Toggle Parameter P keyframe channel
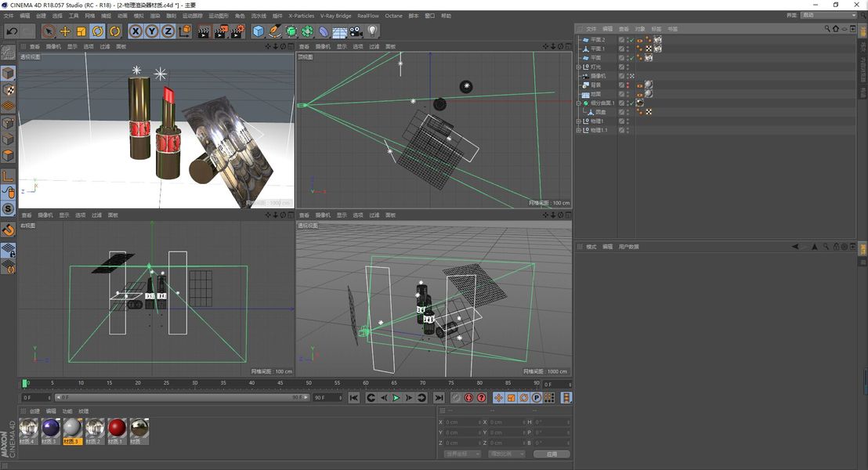 (537, 397)
